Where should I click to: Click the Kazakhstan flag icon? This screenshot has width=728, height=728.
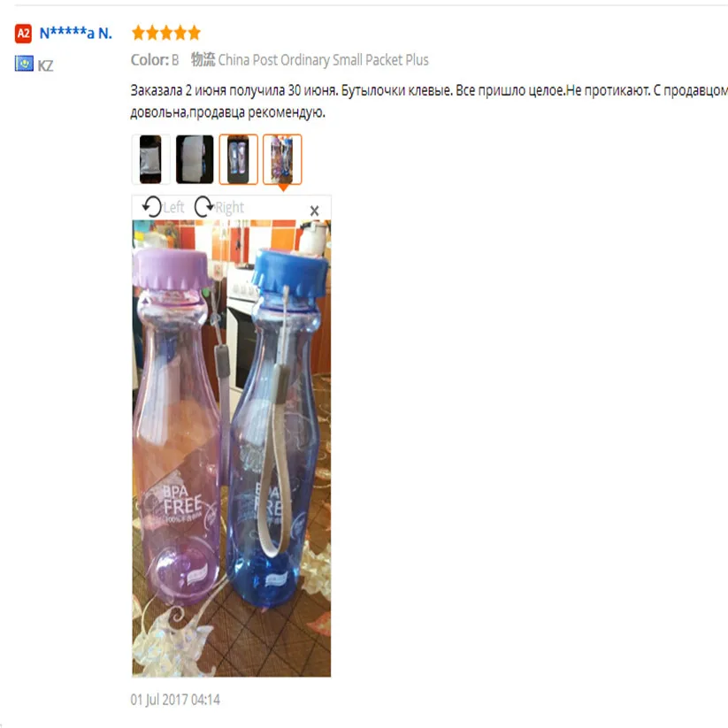pyautogui.click(x=24, y=64)
